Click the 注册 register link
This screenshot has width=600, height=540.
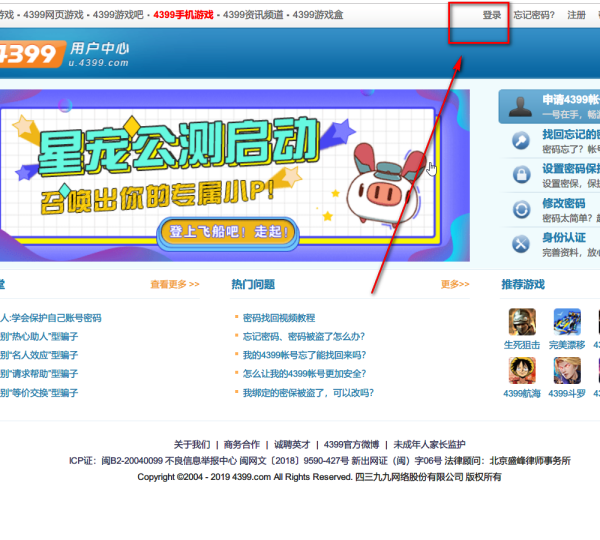(576, 15)
